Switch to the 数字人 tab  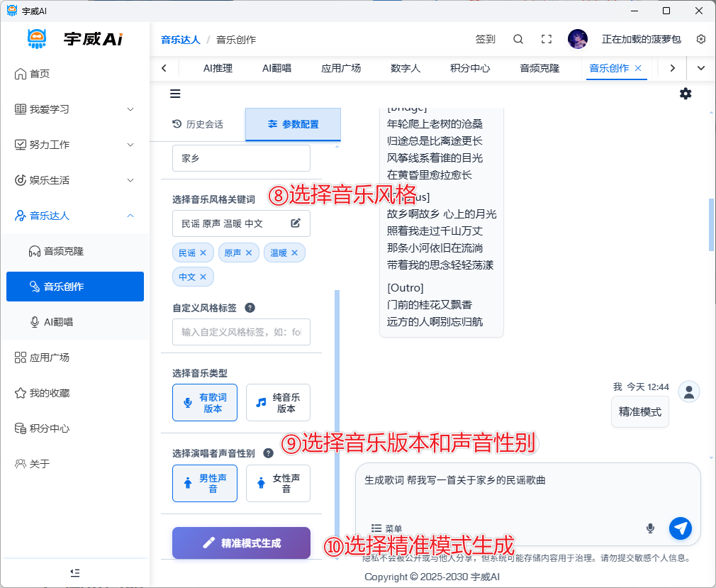click(x=405, y=68)
